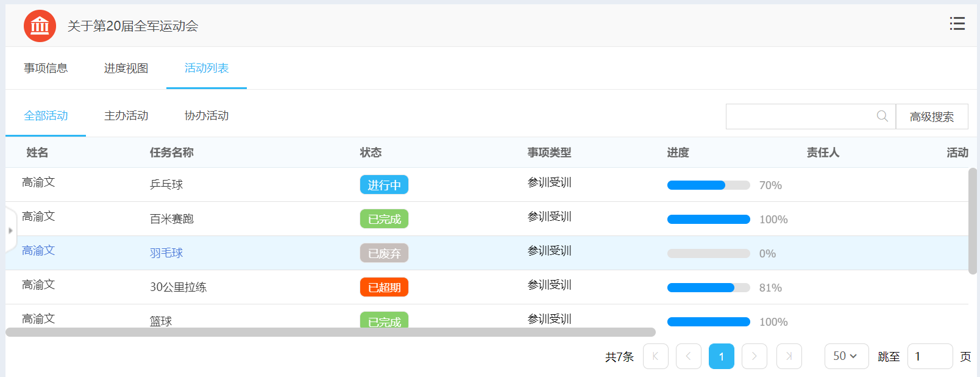Viewport: 980px width, 377px height.
Task: Switch to the 进度视图 tab
Action: 126,68
